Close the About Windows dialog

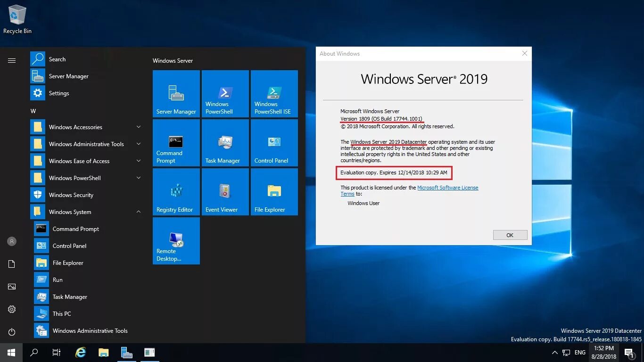point(524,54)
